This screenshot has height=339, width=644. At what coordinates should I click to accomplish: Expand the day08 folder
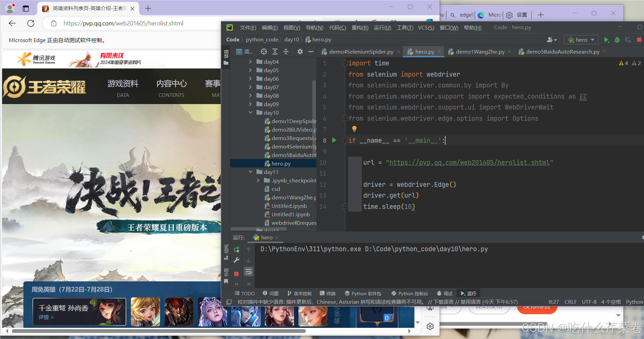click(x=250, y=96)
